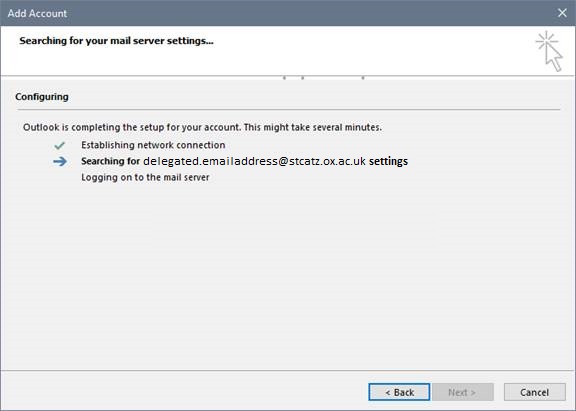Click the blank button bar left of Back
Image resolution: width=576 pixels, height=411 pixels.
click(184, 392)
